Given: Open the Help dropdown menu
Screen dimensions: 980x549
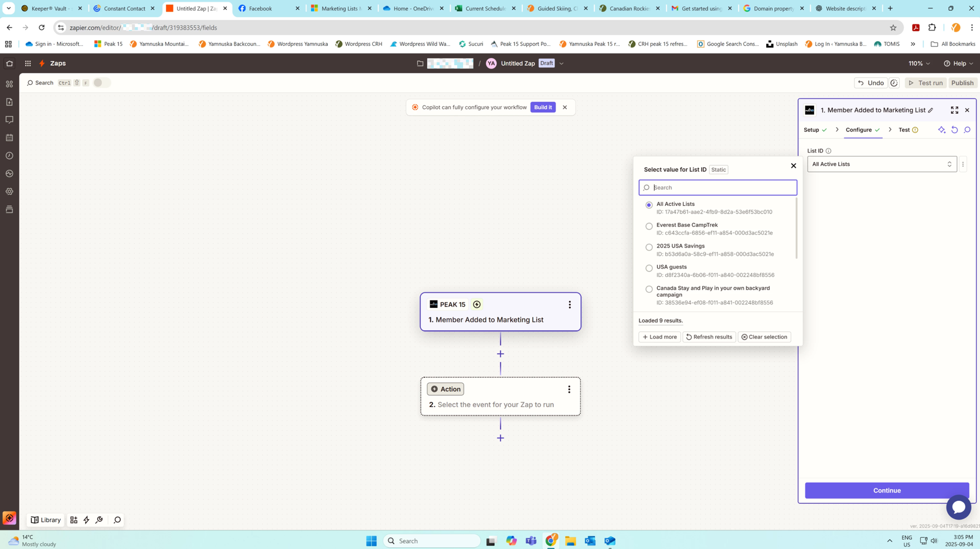Looking at the screenshot, I should tap(958, 63).
